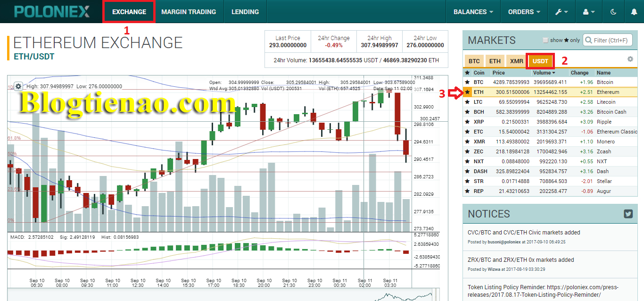Click the 24hr Change value -0.49%
644x301 pixels.
(x=334, y=45)
